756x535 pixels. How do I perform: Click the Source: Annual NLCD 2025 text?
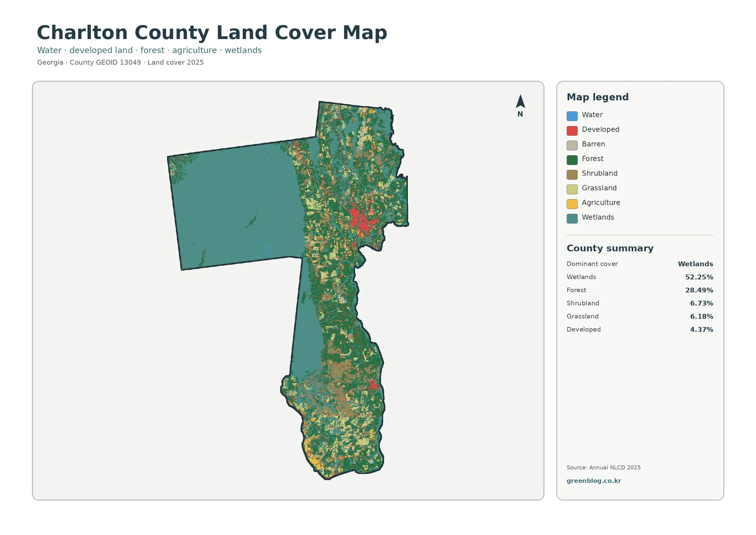point(603,467)
